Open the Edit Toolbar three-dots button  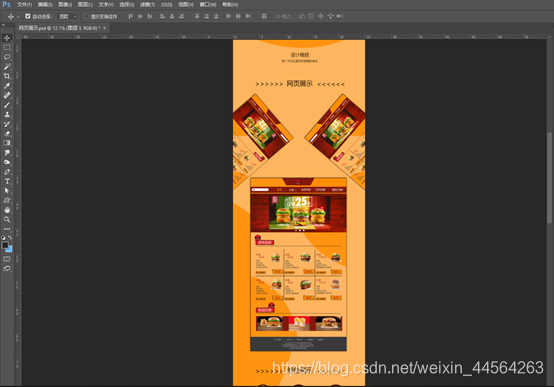pyautogui.click(x=7, y=229)
